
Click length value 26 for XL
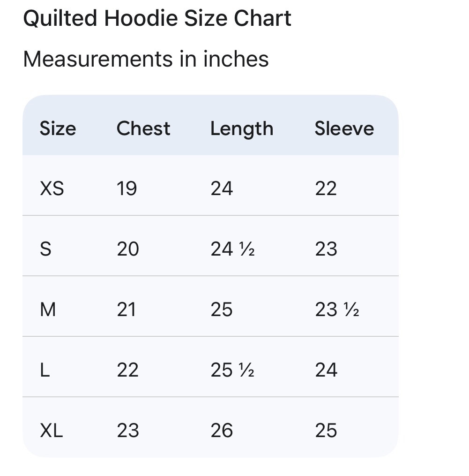[x=222, y=431]
